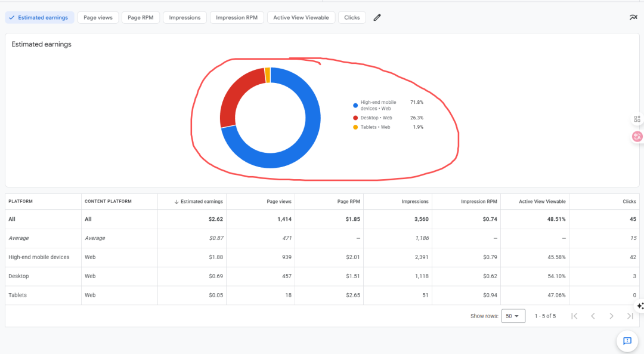Open the chart type icon at top right
The image size is (644, 354).
633,17
